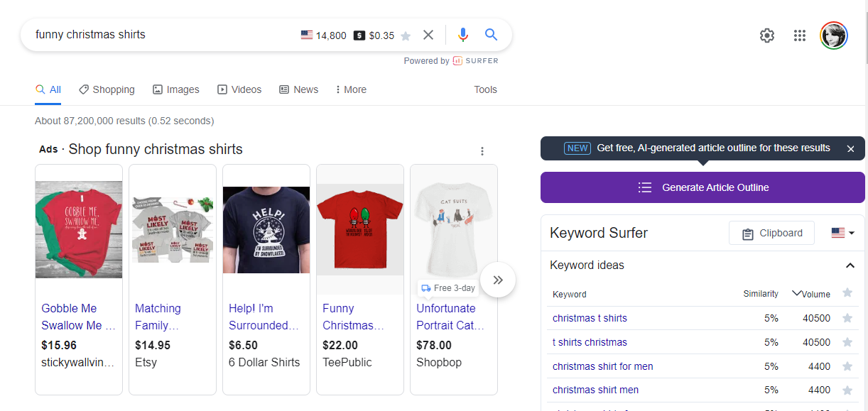The height and width of the screenshot is (411, 868).
Task: Click the Generate Article Outline button
Action: (x=702, y=187)
